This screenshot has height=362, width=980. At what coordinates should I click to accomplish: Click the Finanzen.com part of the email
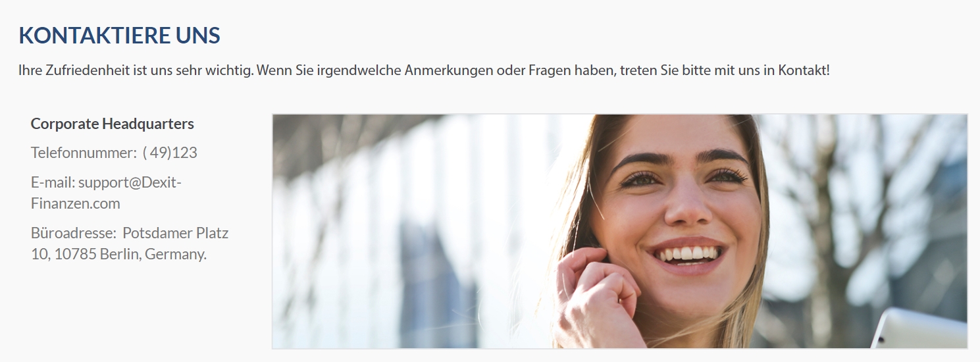76,203
